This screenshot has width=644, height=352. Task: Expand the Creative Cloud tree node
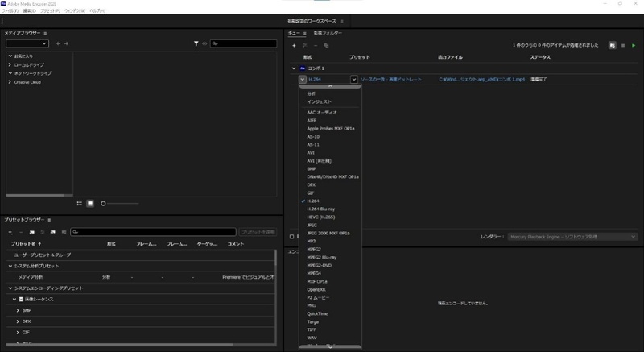click(10, 82)
